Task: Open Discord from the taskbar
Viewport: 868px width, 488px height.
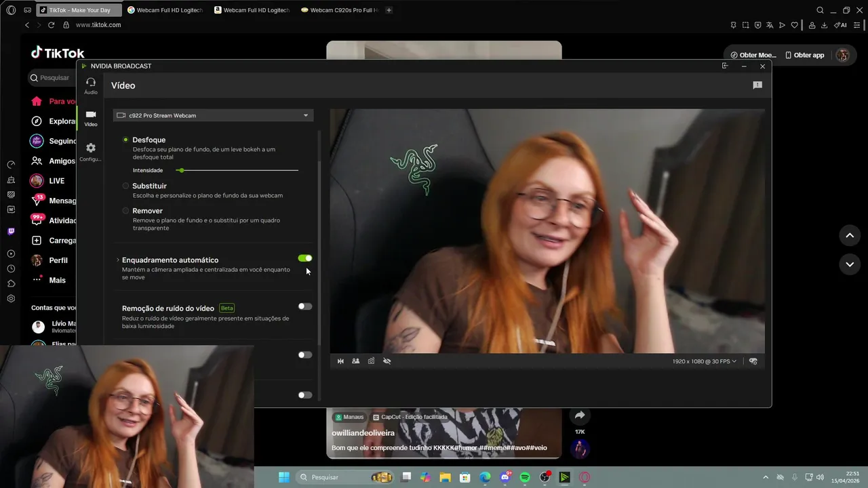Action: 505,477
